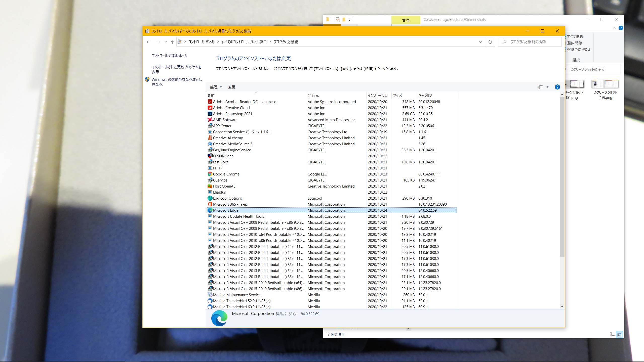Select Connection Service バージョン 1.1.6.1 row
The image size is (644, 362).
(332, 132)
